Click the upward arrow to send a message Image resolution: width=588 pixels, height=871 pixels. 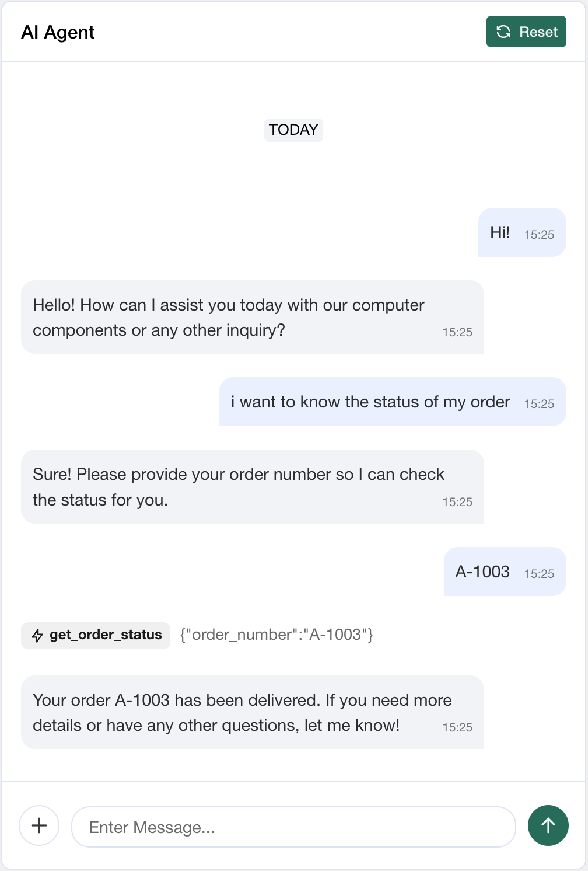[548, 825]
